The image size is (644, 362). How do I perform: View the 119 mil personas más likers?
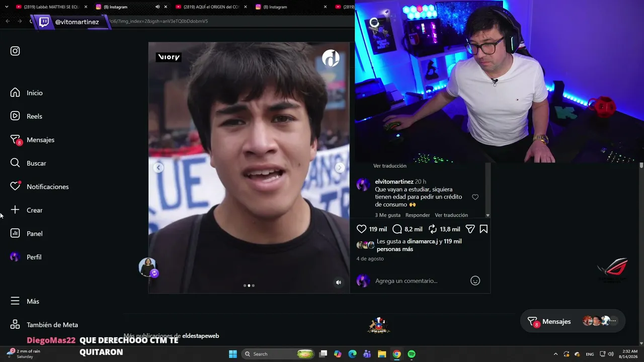click(419, 245)
